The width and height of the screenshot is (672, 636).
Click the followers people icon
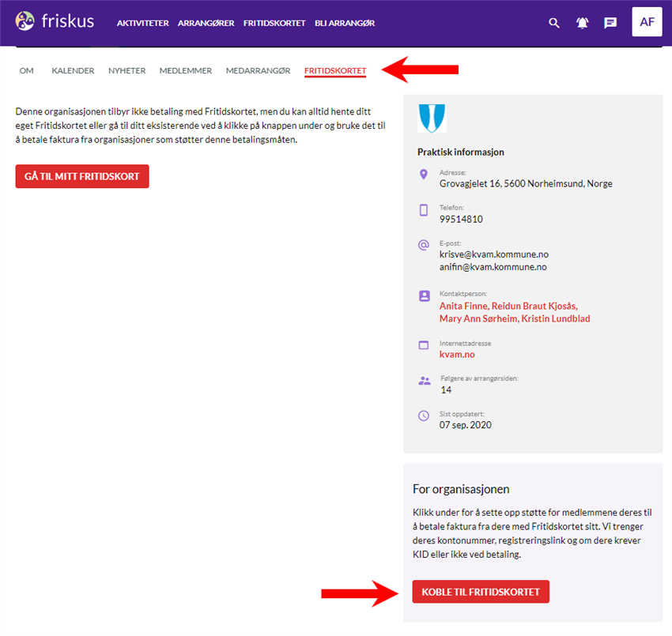pos(425,380)
